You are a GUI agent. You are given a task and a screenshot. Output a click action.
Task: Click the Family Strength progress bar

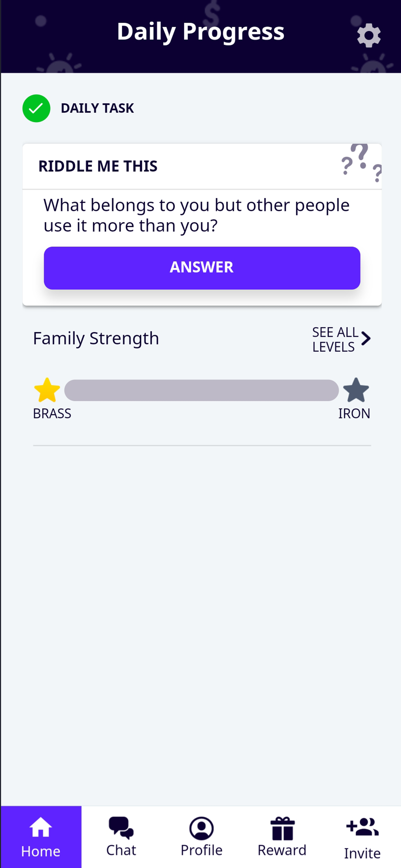[x=201, y=390]
